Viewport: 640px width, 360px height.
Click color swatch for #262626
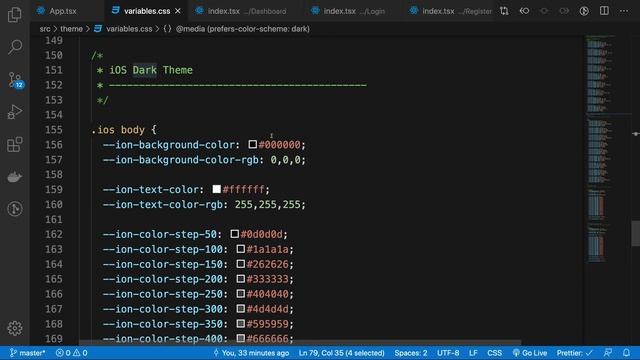point(241,264)
